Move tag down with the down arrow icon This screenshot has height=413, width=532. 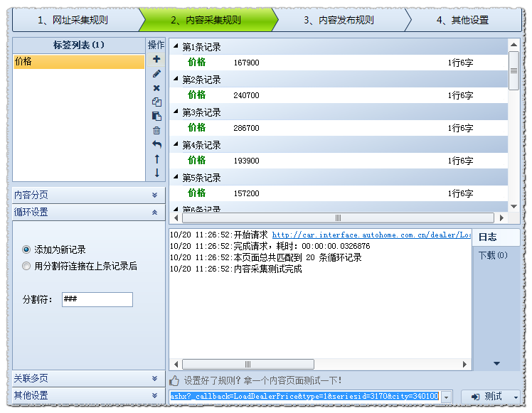[x=156, y=173]
